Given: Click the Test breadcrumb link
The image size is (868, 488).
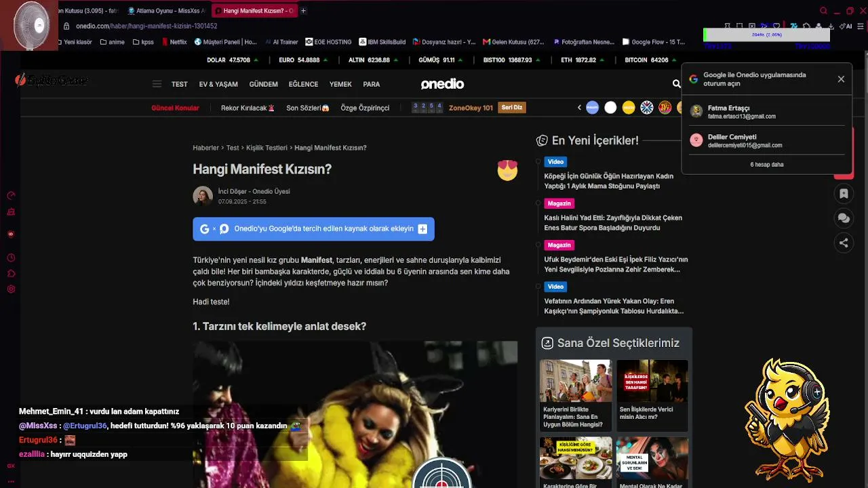Looking at the screenshot, I should click(x=233, y=148).
